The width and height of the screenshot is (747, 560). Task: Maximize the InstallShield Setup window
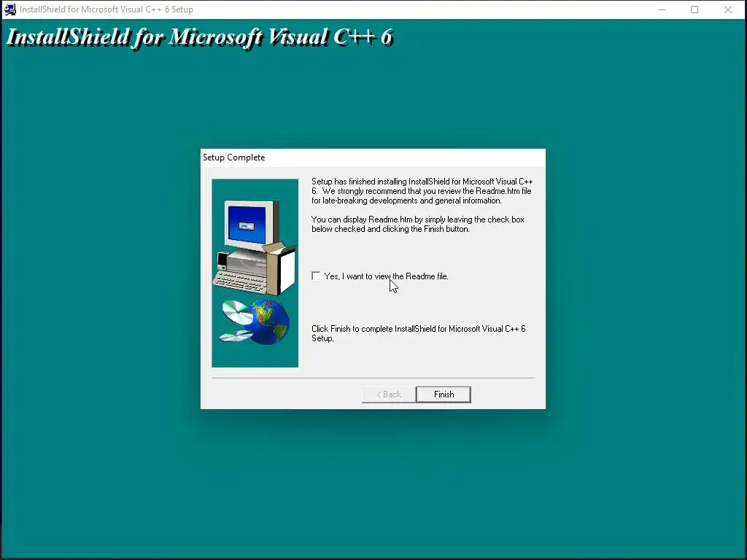[x=694, y=9]
